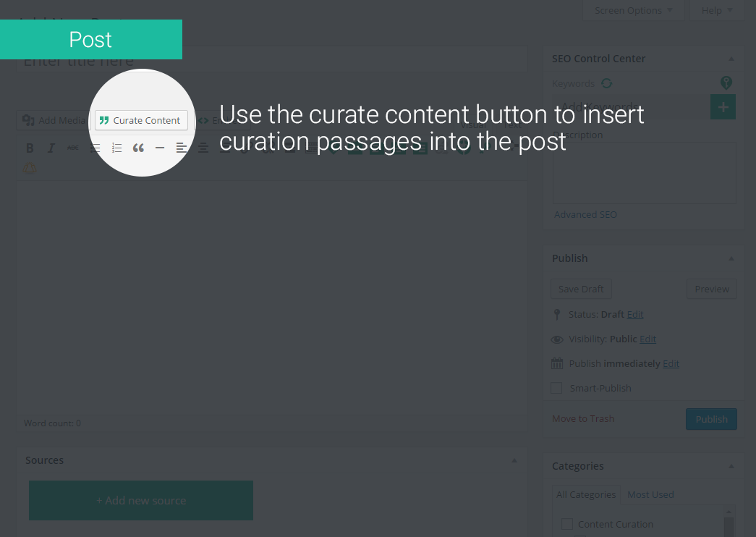756x537 pixels.
Task: Click the Add new source button
Action: tap(141, 500)
